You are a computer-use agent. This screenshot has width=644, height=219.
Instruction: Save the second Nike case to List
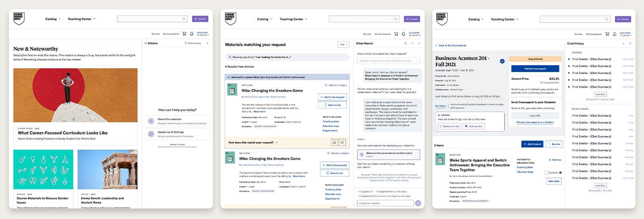tap(335, 173)
